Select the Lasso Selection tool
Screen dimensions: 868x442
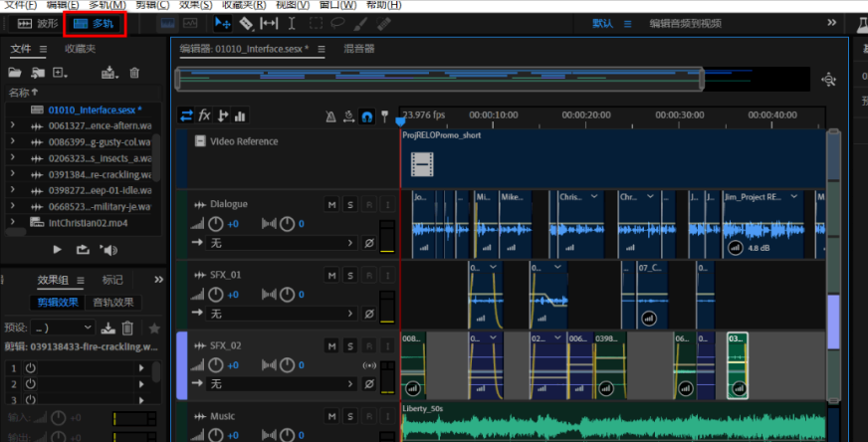pos(337,23)
